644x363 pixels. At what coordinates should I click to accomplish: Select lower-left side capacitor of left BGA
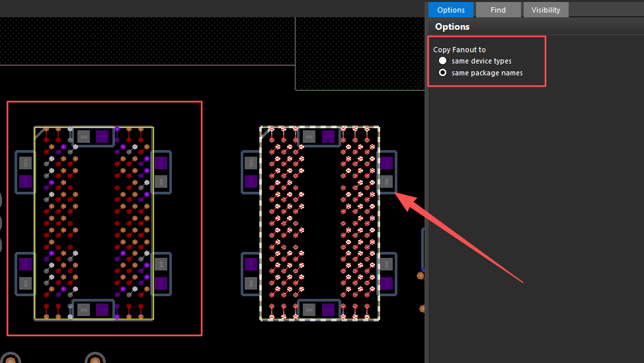(x=25, y=273)
